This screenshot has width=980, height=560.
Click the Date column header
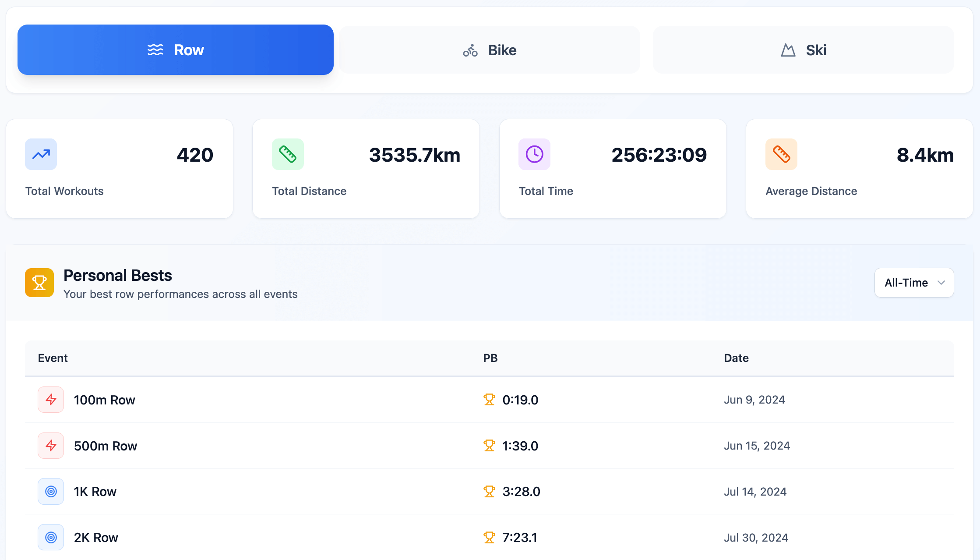pyautogui.click(x=736, y=358)
